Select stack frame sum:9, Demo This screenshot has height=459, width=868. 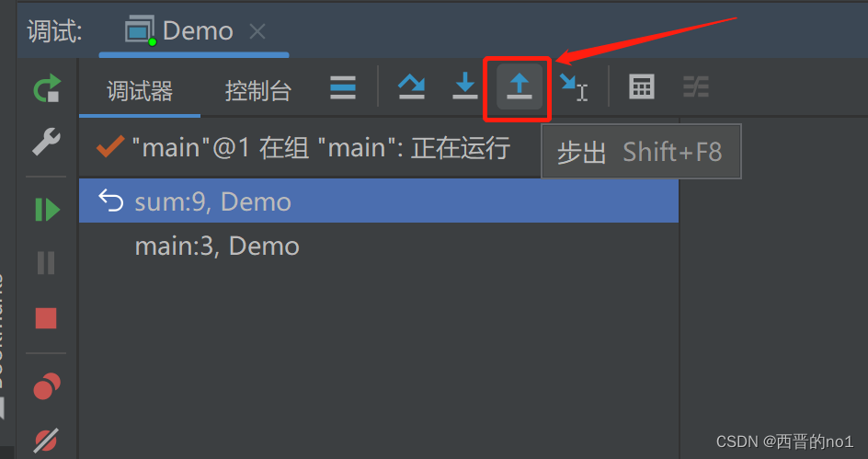[x=379, y=201]
